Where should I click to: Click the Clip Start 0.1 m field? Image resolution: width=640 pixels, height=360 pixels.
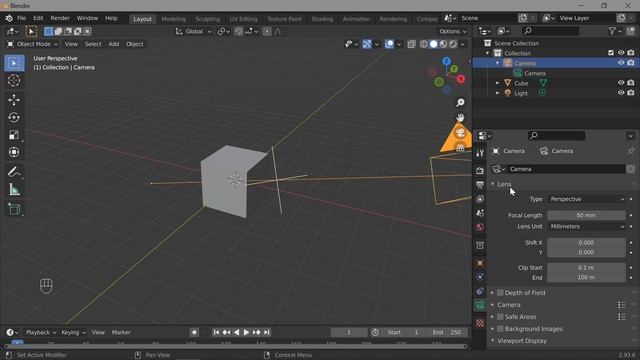[586, 268]
